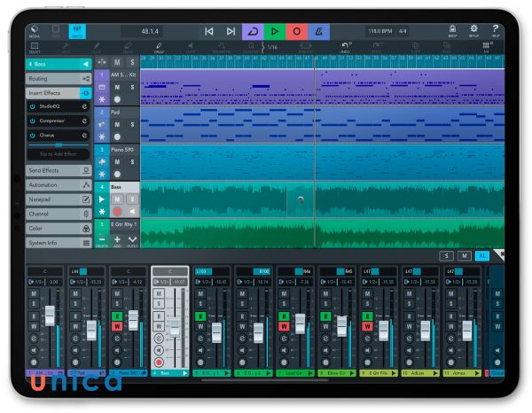
Task: Arm record on Bass mixer channel
Action: [x=159, y=362]
